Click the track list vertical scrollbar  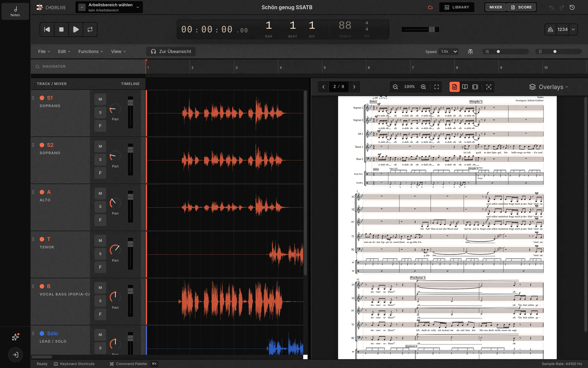(x=305, y=183)
